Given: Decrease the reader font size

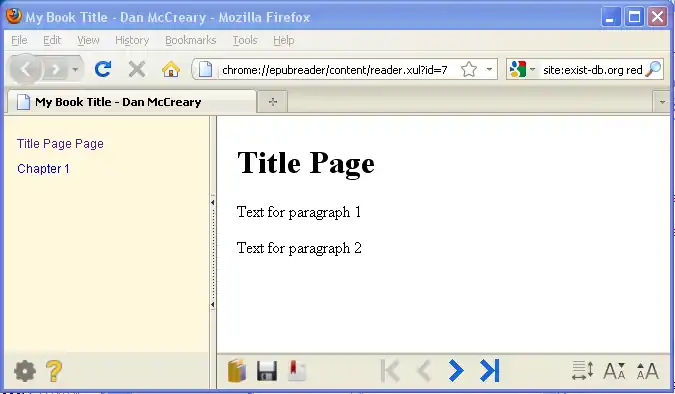Looking at the screenshot, I should 614,371.
